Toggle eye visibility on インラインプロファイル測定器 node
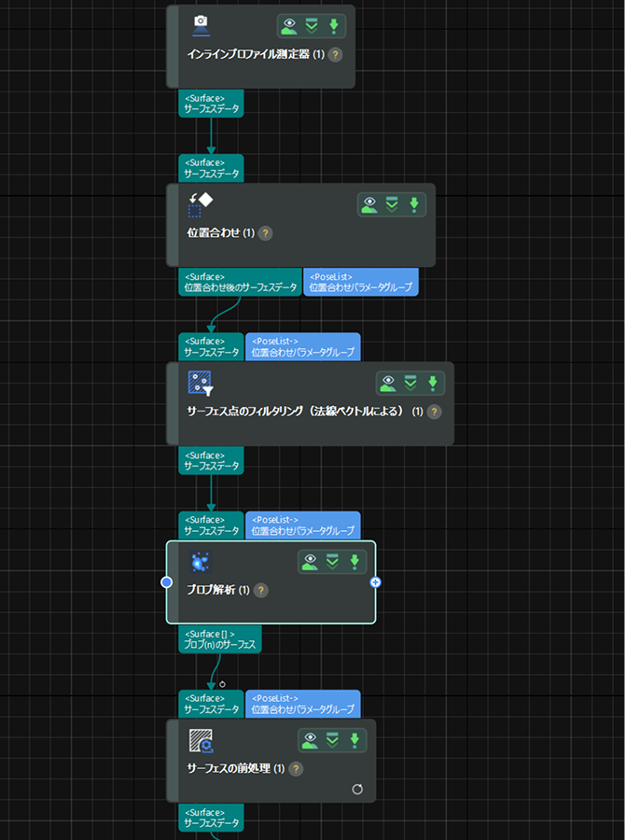625x840 pixels. (289, 26)
